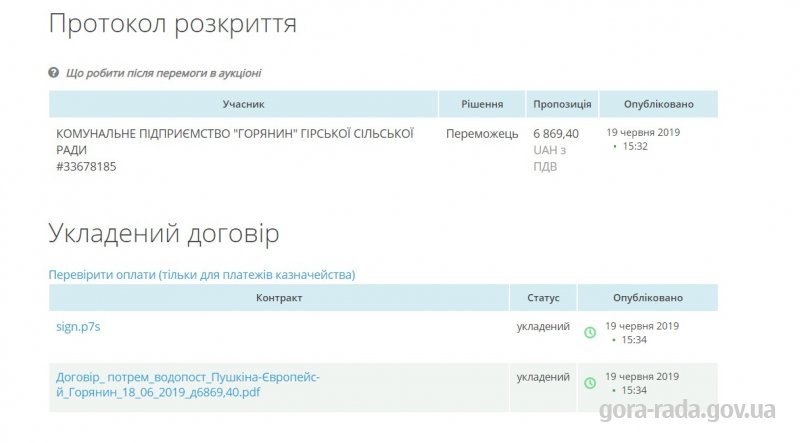
Task: Click 'укладений' status in sign.p7s row
Action: coord(543,327)
